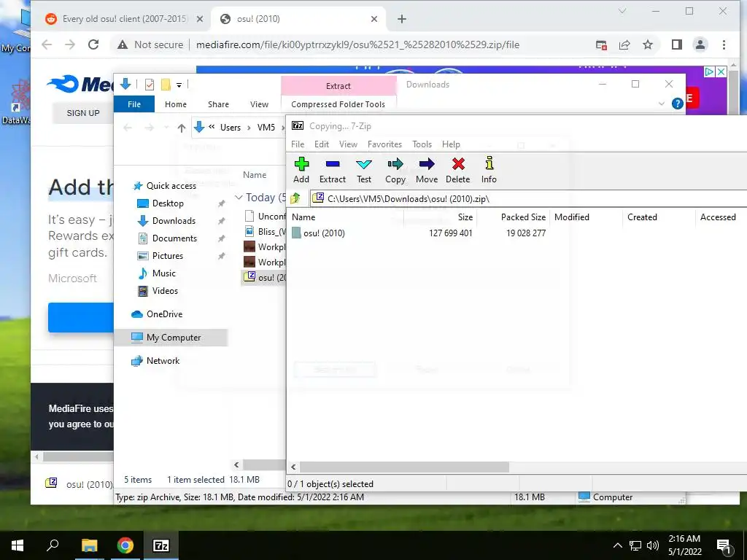This screenshot has height=560, width=747.
Task: Click the MediaFire SIGN UP button
Action: [83, 113]
